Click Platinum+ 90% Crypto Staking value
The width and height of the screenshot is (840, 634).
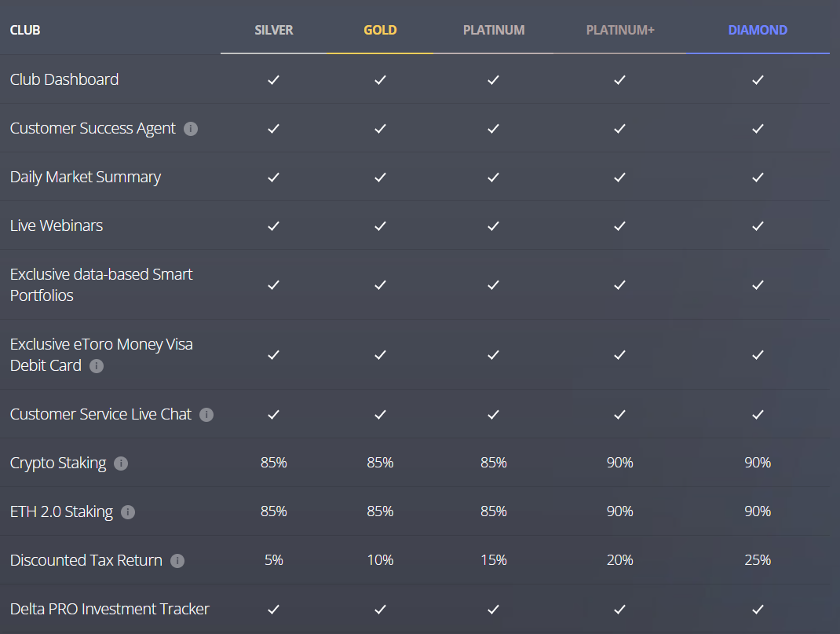point(620,463)
